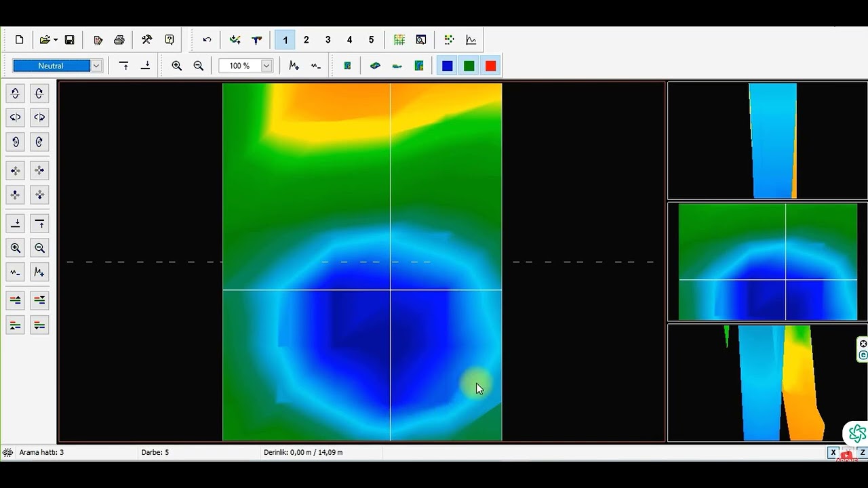Select the top-view colored map icon

tap(419, 66)
